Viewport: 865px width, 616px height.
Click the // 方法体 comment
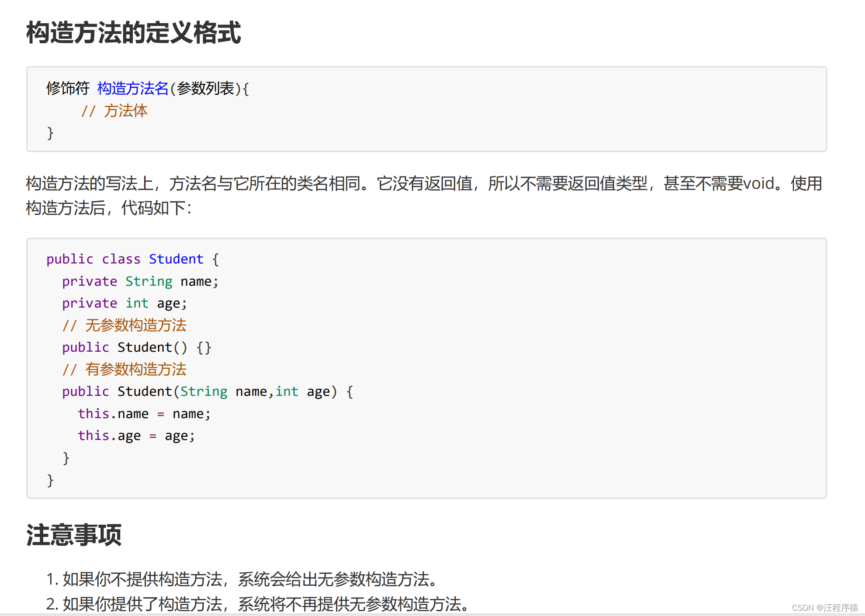(114, 111)
